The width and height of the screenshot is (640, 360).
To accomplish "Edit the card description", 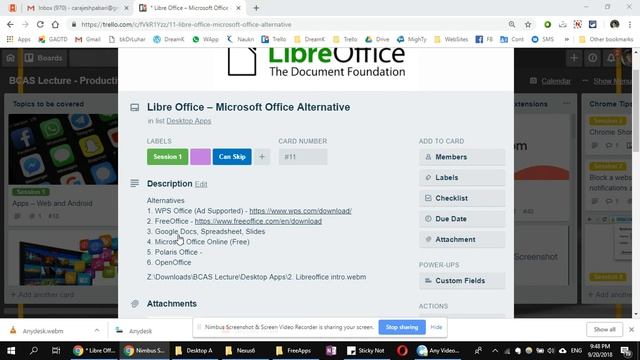I will pos(201,184).
